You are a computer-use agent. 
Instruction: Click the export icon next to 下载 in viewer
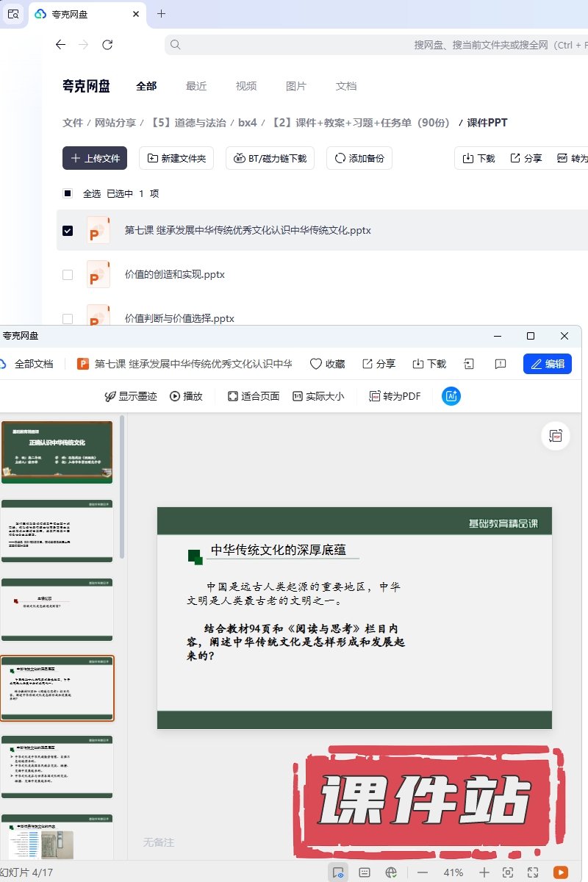(469, 364)
